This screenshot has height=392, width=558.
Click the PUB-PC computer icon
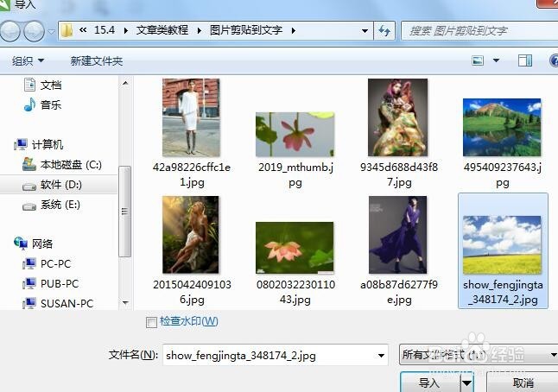coord(29,284)
